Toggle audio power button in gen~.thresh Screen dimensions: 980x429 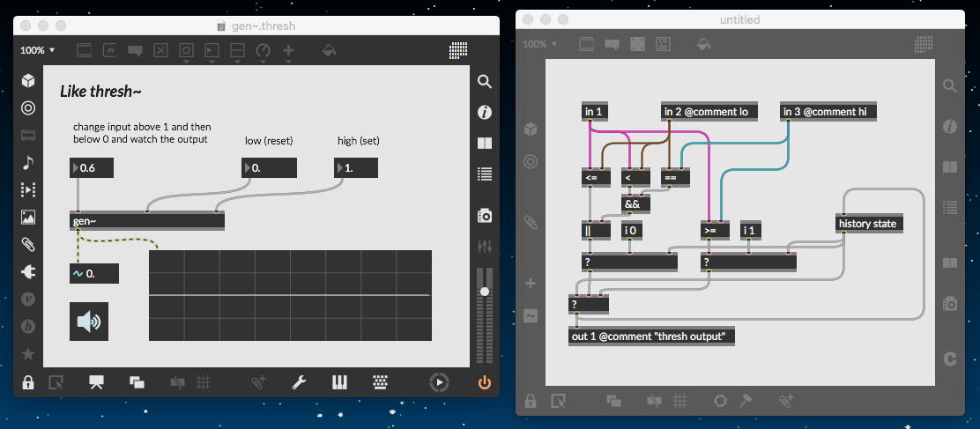[485, 382]
